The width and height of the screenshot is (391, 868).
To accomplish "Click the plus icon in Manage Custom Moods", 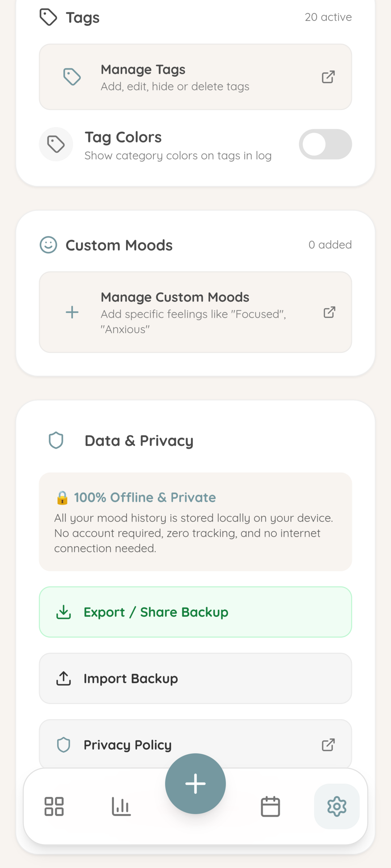I will click(72, 312).
